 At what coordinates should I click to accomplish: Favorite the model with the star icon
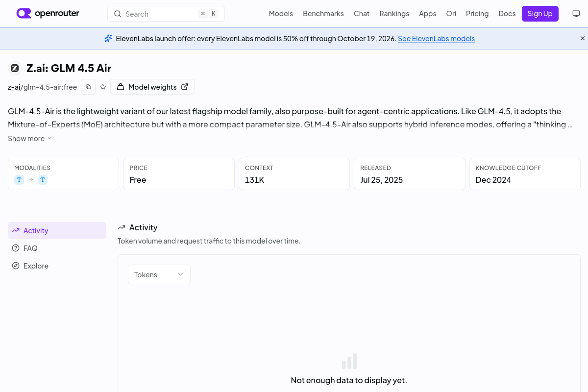click(103, 87)
